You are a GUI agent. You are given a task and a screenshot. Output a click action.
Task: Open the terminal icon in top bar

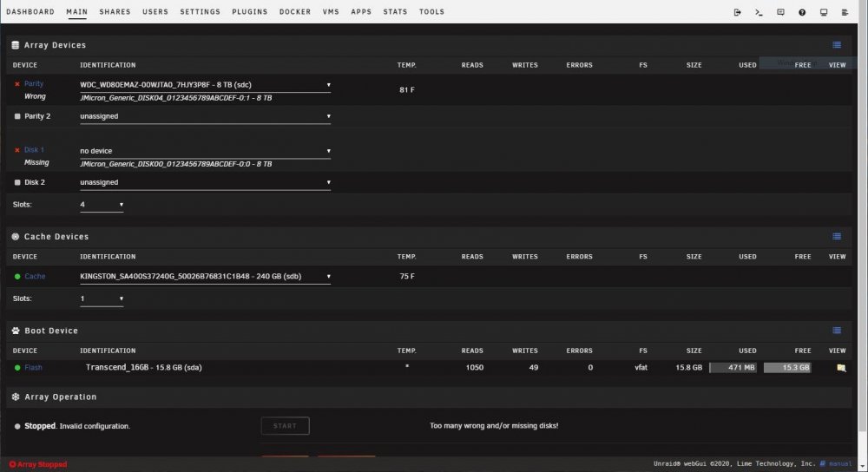click(x=759, y=12)
